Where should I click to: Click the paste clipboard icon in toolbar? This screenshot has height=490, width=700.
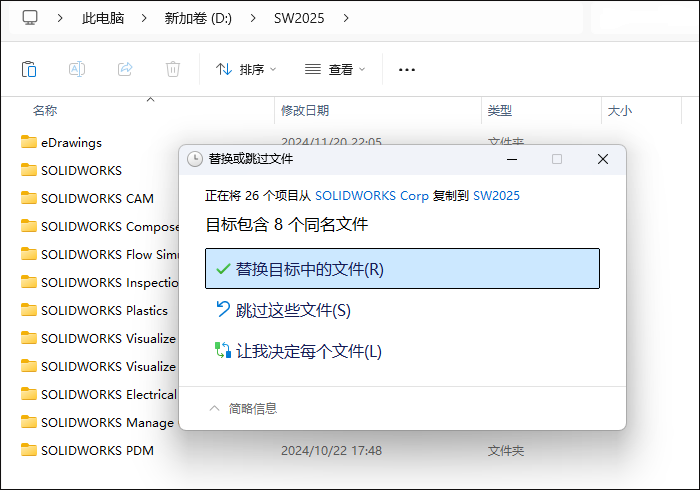click(29, 69)
